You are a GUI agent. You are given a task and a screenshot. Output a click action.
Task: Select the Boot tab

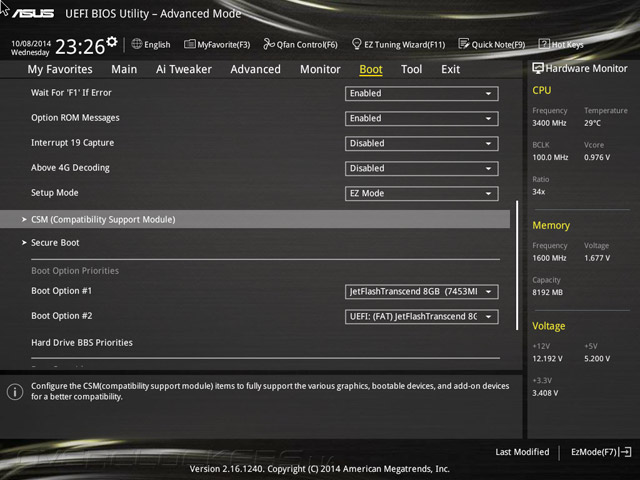371,69
